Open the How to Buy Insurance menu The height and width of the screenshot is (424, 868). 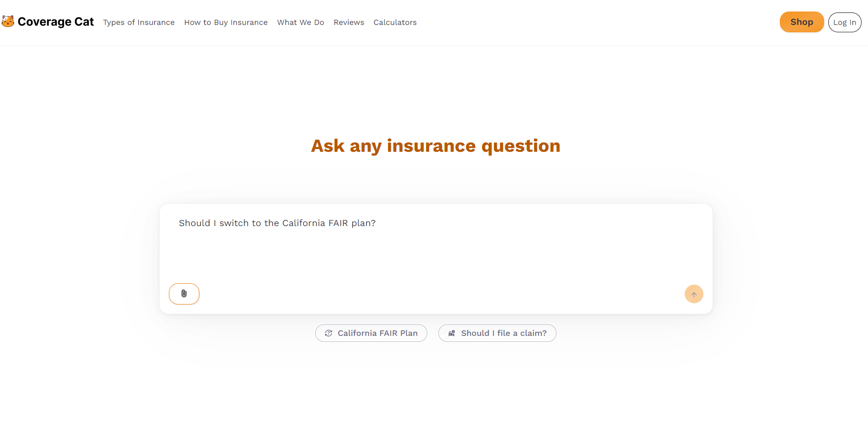pyautogui.click(x=226, y=22)
